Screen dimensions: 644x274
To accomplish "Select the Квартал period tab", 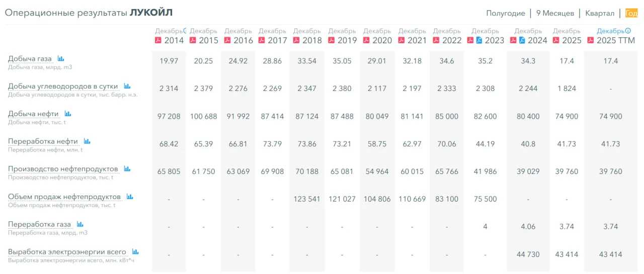I will click(x=600, y=13).
